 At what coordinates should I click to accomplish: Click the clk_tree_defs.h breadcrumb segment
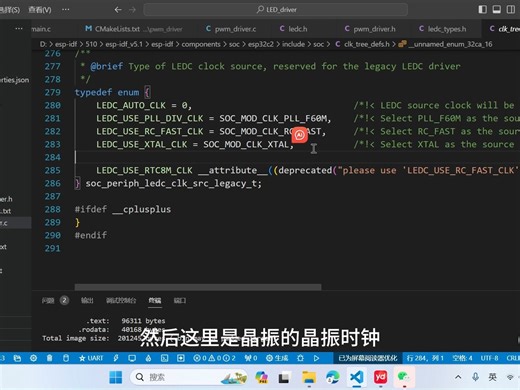coord(366,44)
